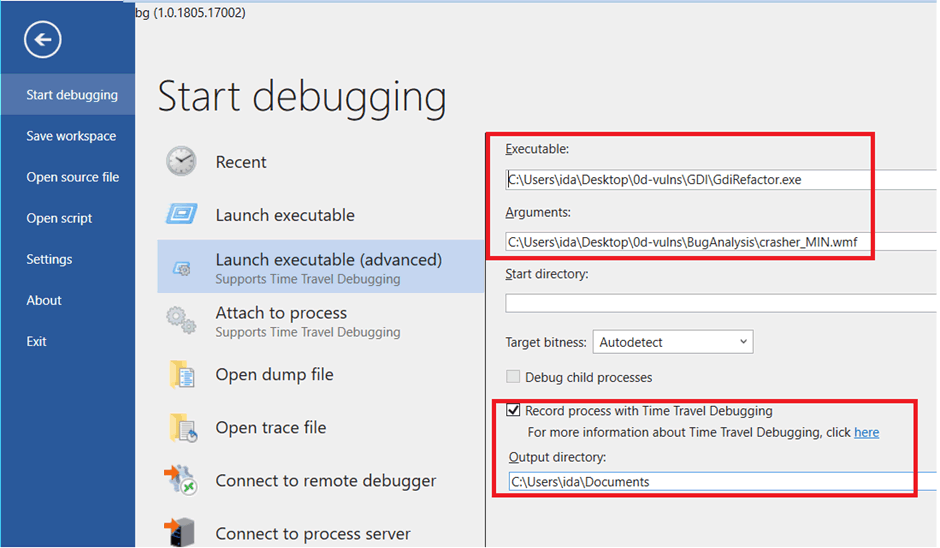Open the Settings menu entry
This screenshot has width=940, height=548.
pyautogui.click(x=49, y=259)
